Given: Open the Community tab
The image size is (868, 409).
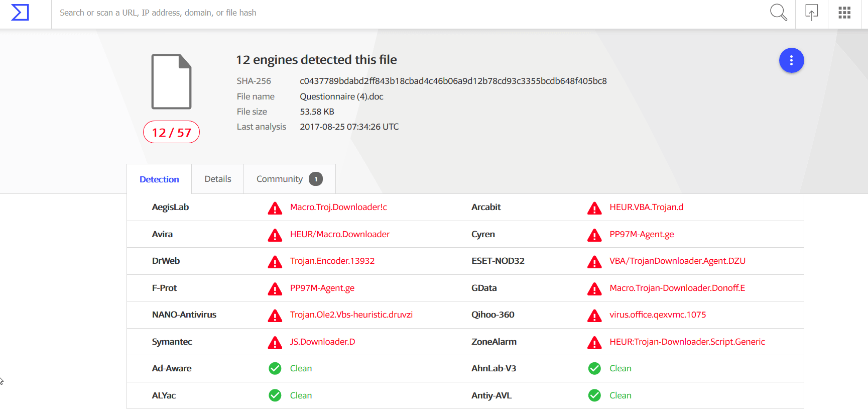Looking at the screenshot, I should (x=280, y=179).
